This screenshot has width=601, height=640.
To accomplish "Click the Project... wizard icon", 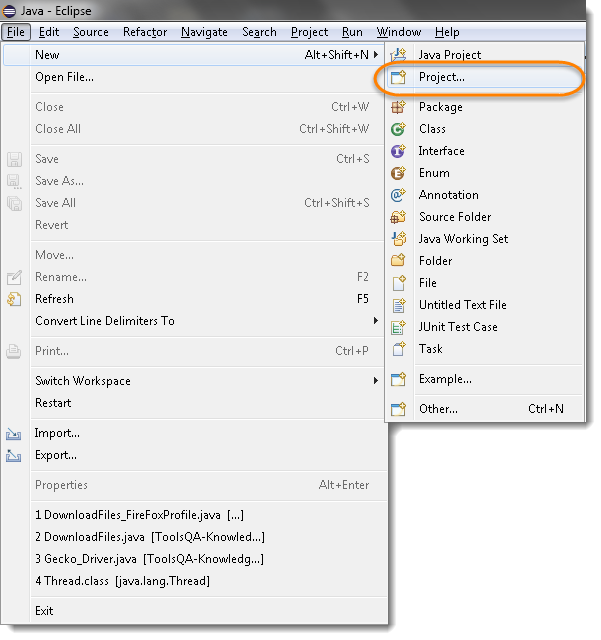I will (x=398, y=77).
